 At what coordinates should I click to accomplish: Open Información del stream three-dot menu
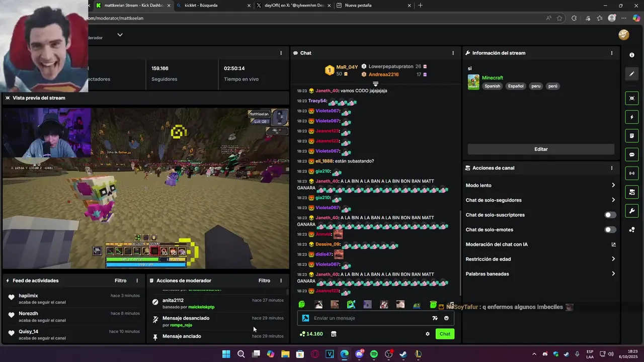pos(612,53)
